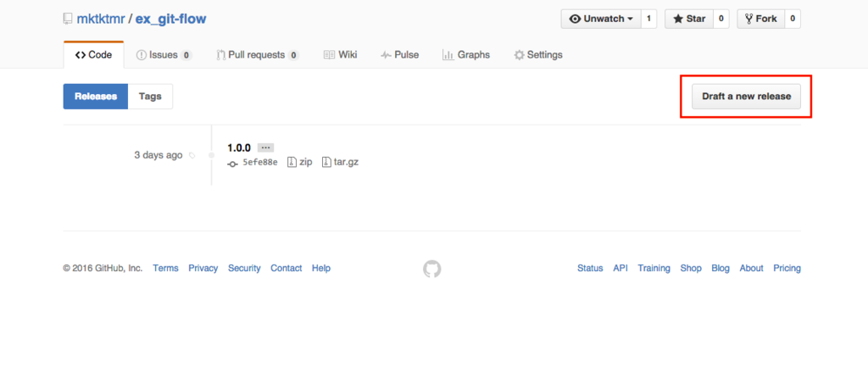
Task: Open the Training footer link
Action: click(x=654, y=268)
